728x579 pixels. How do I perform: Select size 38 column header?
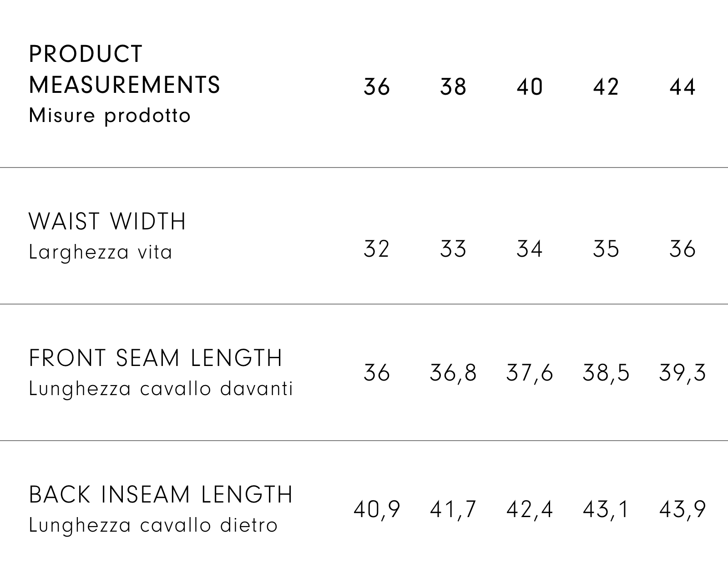[453, 86]
